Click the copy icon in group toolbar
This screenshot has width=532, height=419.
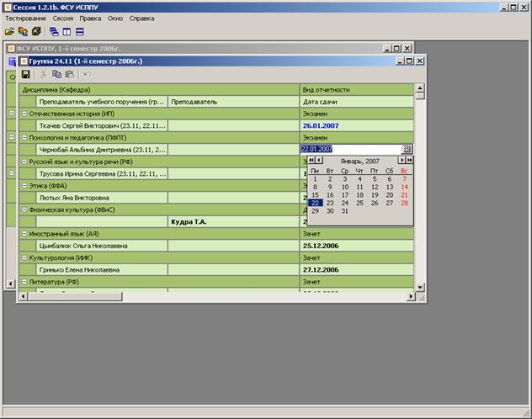coord(56,74)
